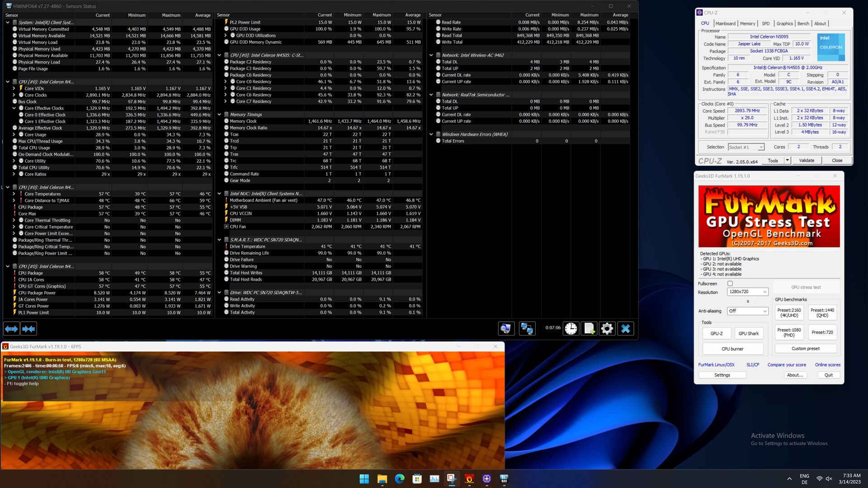This screenshot has width=868, height=488.
Task: Open File Explorer from the taskbar
Action: pos(382,479)
